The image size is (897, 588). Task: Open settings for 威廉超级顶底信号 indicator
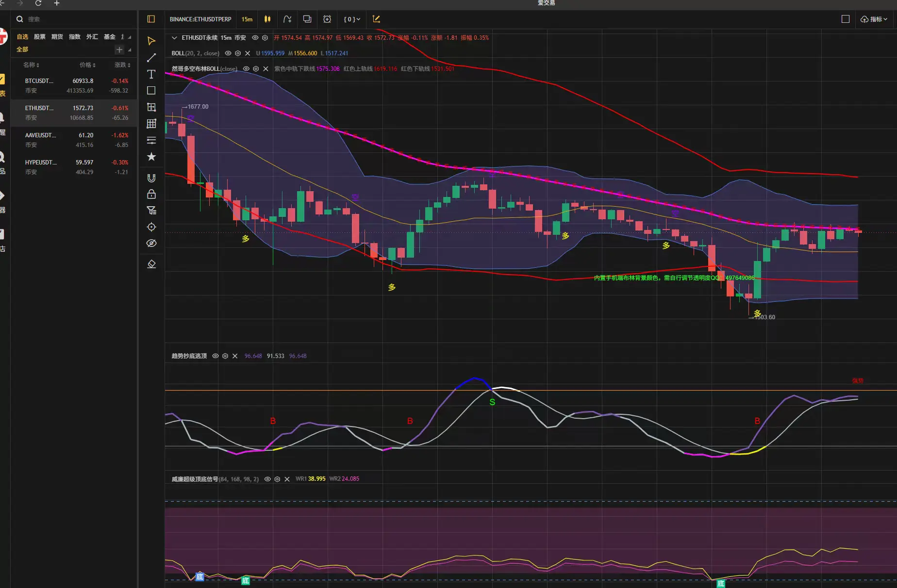[277, 479]
